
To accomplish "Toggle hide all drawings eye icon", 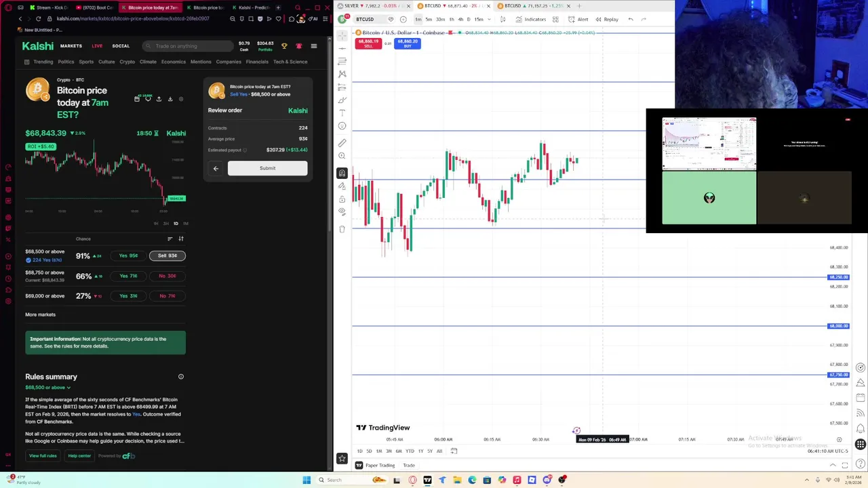I will 342,211.
